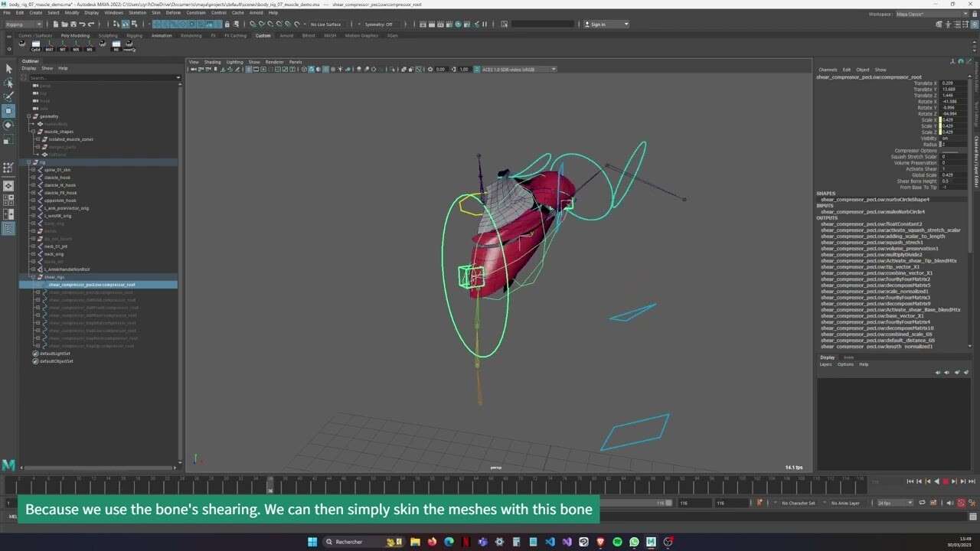Collapse the rig group in the Outliner
This screenshot has height=551, width=980.
pyautogui.click(x=28, y=162)
